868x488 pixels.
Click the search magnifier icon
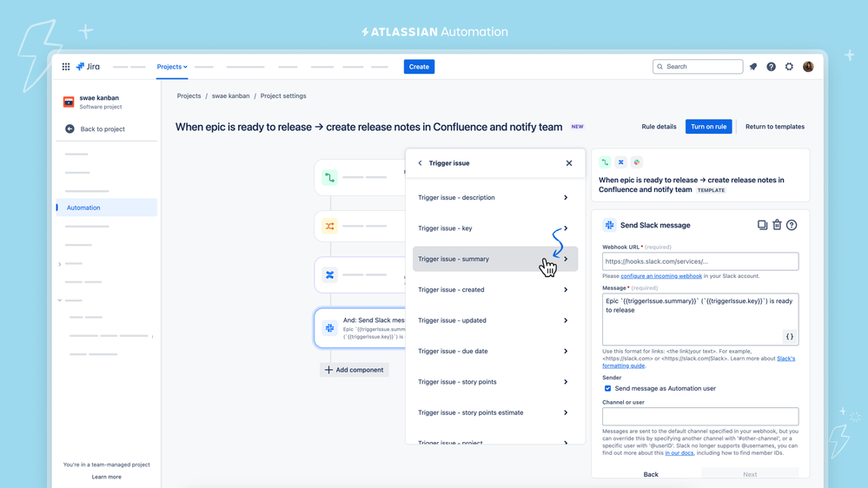tap(659, 66)
